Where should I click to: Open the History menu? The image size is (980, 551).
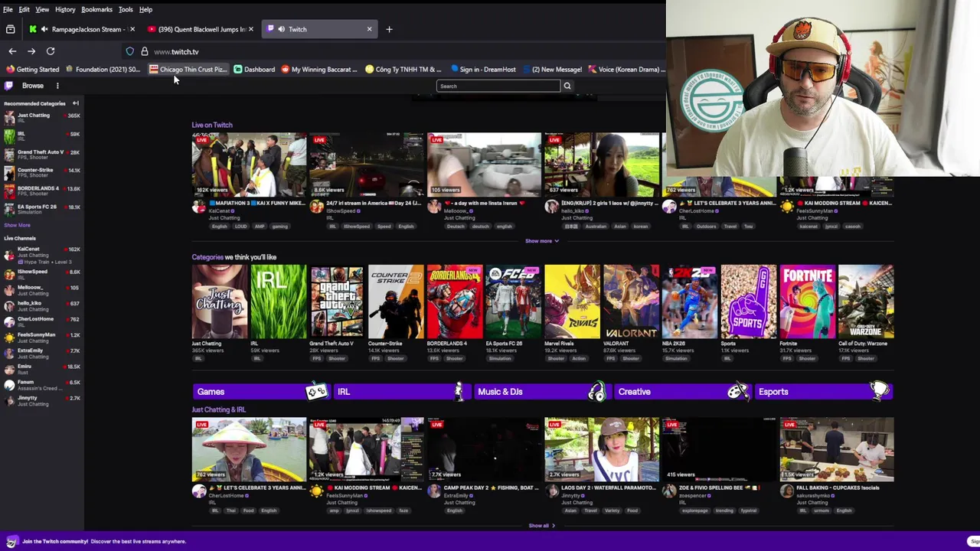tap(65, 9)
